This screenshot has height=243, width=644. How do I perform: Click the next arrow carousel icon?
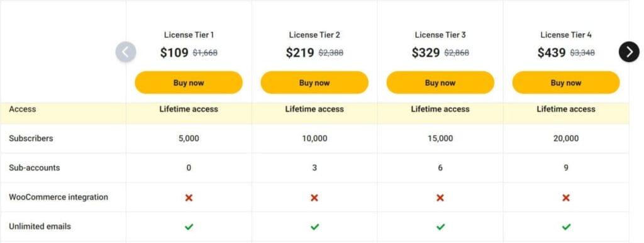[x=629, y=52]
